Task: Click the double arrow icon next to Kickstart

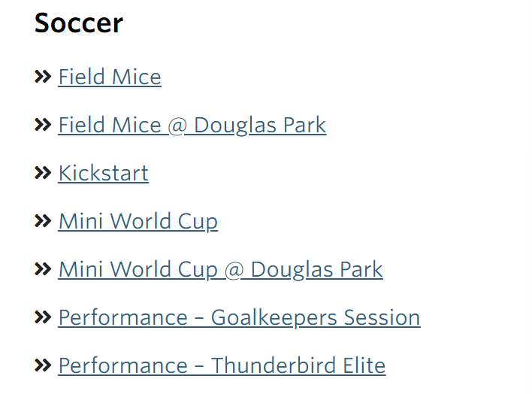Action: click(43, 173)
